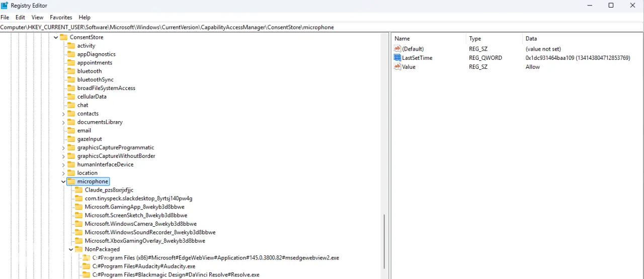Click the LastSetTime QWORD value icon

(x=397, y=58)
